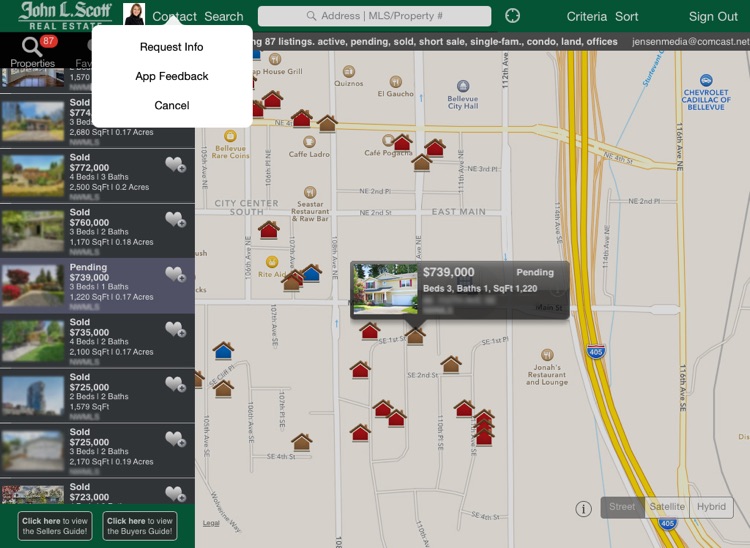This screenshot has width=750, height=548.
Task: Switch map to Hybrid view
Action: [711, 507]
